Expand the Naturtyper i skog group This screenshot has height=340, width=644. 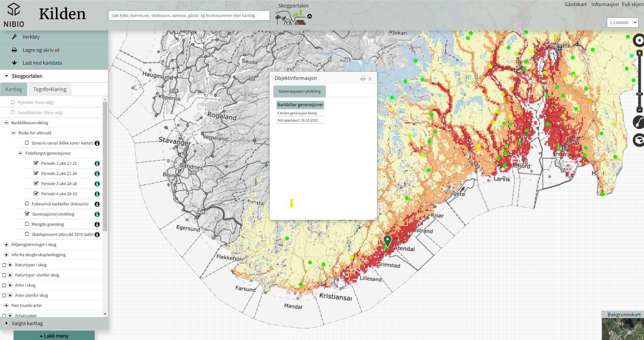(10, 265)
